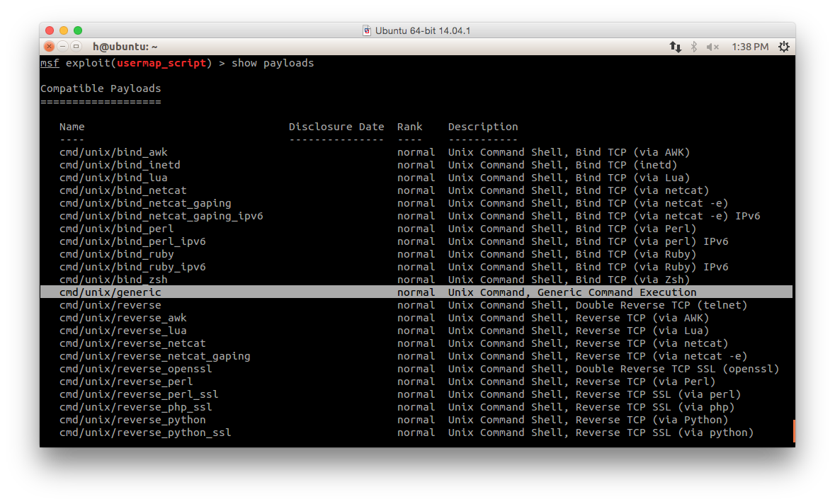This screenshot has height=504, width=835.
Task: Click the 'Bind TCP (via Zsh)' description
Action: pos(632,280)
